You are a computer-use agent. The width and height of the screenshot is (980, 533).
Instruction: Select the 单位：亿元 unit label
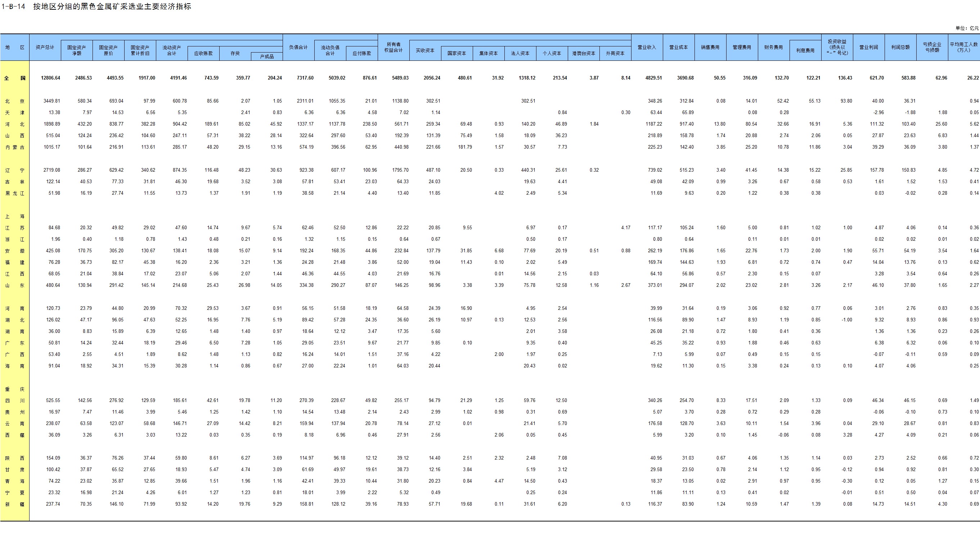tap(967, 28)
